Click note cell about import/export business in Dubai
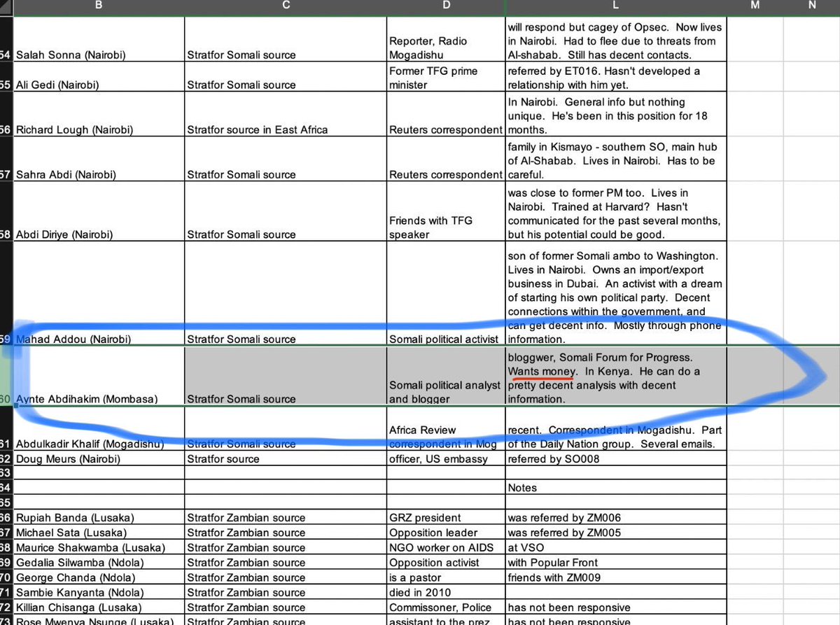This screenshot has width=840, height=625. 615,293
